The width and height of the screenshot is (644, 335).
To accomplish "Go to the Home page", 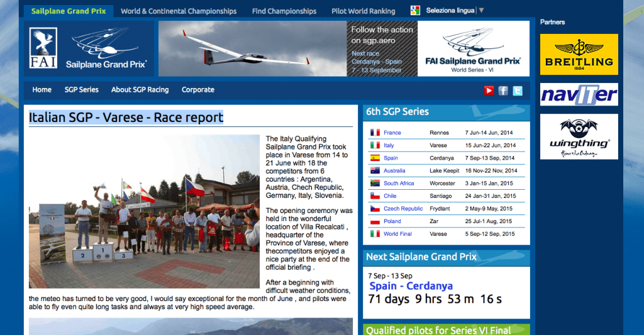I will 42,90.
